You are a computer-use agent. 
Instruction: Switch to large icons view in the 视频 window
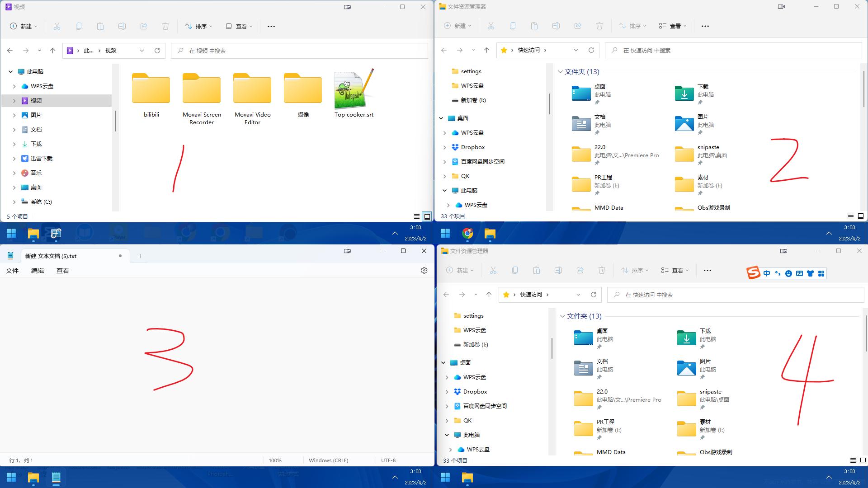point(427,216)
